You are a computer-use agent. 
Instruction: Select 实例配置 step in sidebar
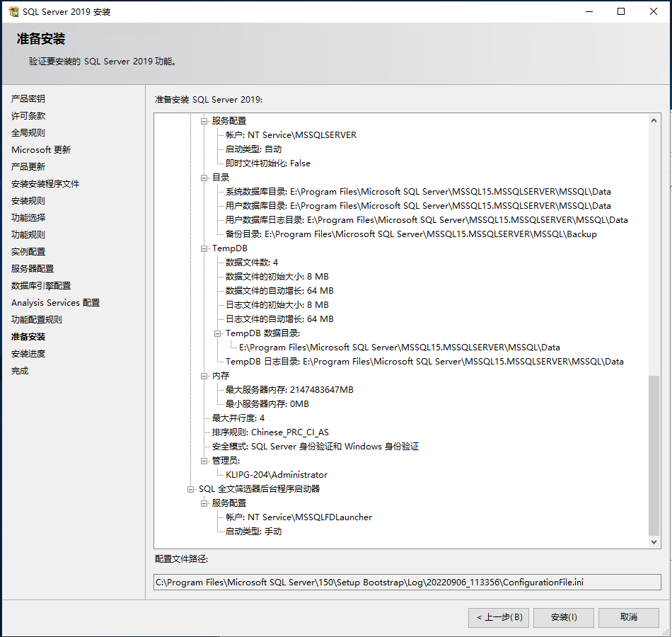tap(28, 252)
